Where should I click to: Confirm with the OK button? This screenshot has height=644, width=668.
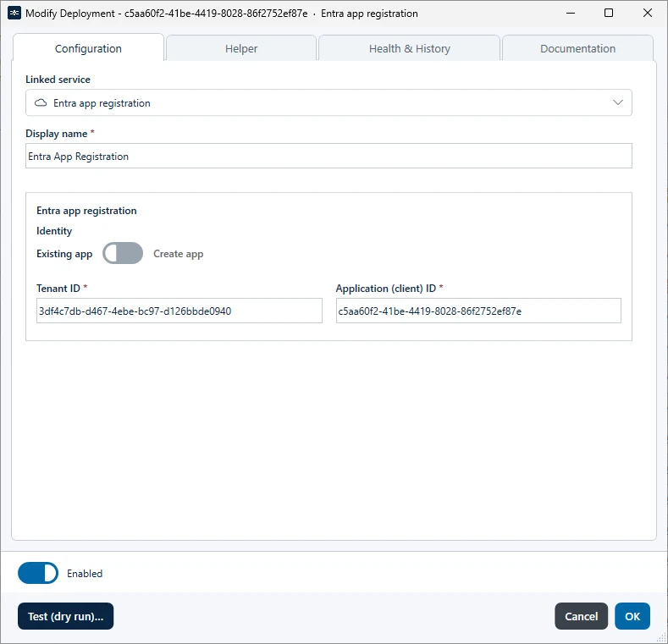632,616
